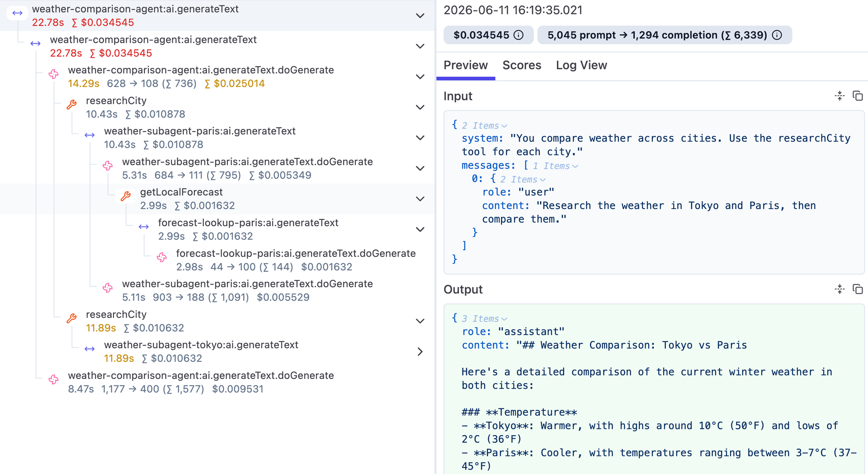Collapse all in the Input section

[x=840, y=96]
